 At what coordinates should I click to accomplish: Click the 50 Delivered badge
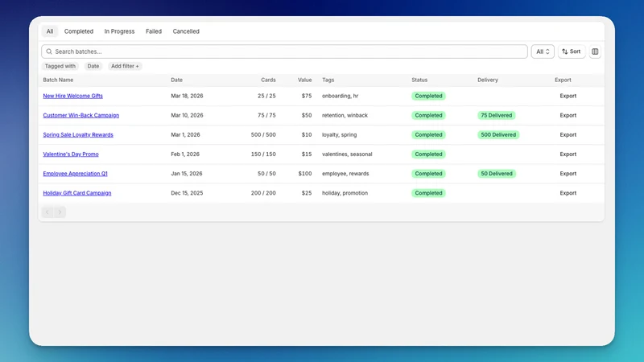pyautogui.click(x=497, y=174)
